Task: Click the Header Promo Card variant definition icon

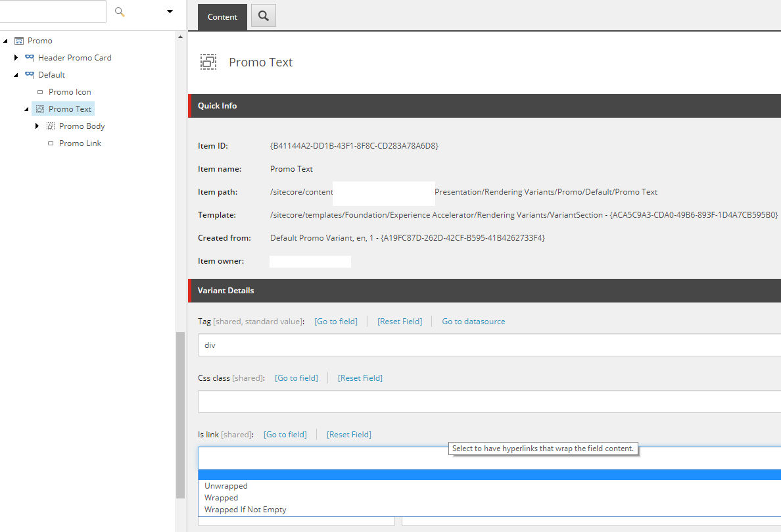Action: pyautogui.click(x=30, y=57)
